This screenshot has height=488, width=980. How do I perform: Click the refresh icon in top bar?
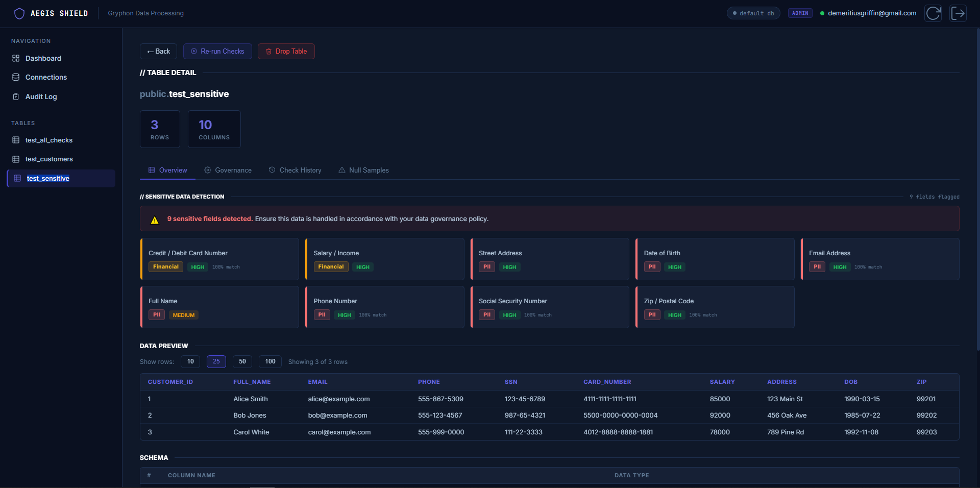tap(933, 13)
